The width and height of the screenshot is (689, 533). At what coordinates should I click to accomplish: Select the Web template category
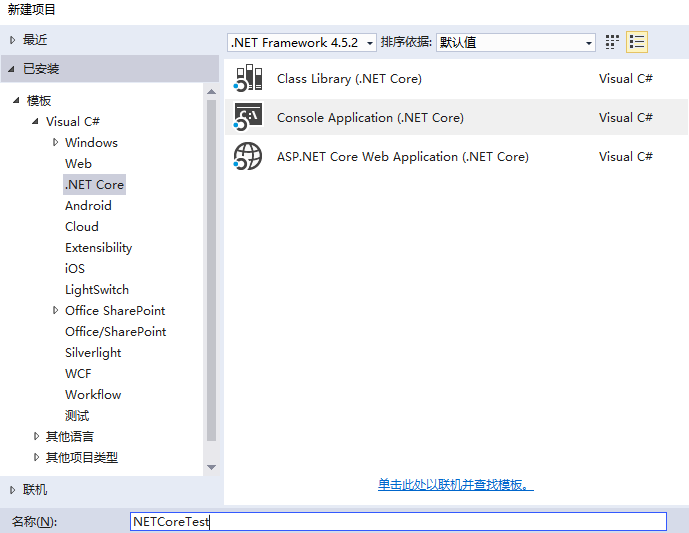pos(78,163)
